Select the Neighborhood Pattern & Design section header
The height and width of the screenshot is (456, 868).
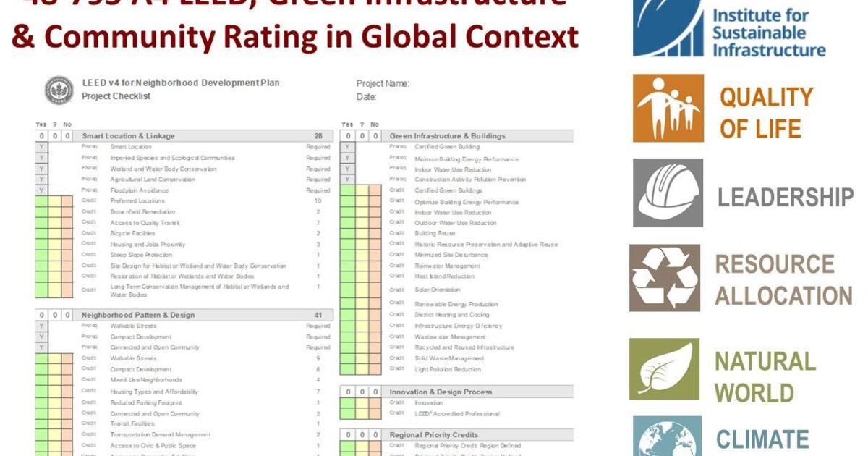138,316
